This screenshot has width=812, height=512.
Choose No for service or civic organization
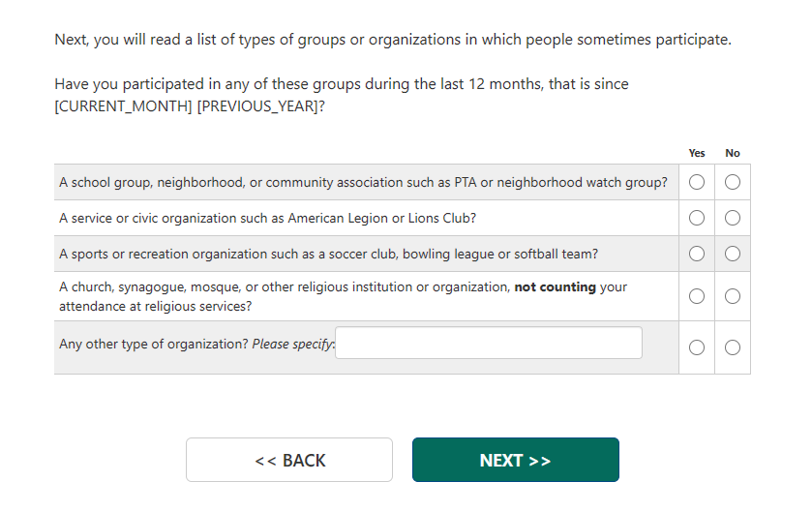pyautogui.click(x=733, y=218)
